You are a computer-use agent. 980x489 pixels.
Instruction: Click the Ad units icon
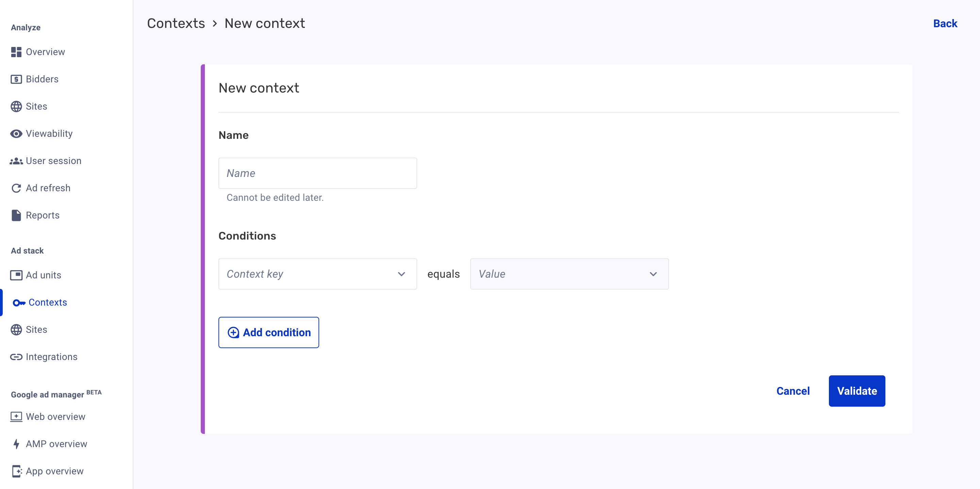pyautogui.click(x=16, y=275)
